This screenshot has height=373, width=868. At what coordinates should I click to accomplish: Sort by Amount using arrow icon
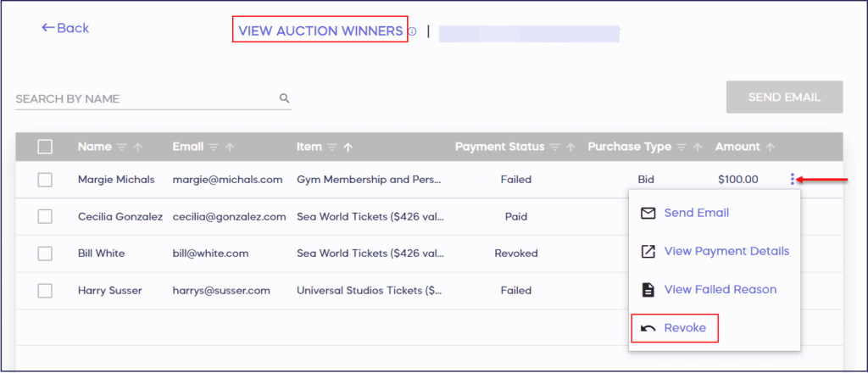tap(771, 147)
